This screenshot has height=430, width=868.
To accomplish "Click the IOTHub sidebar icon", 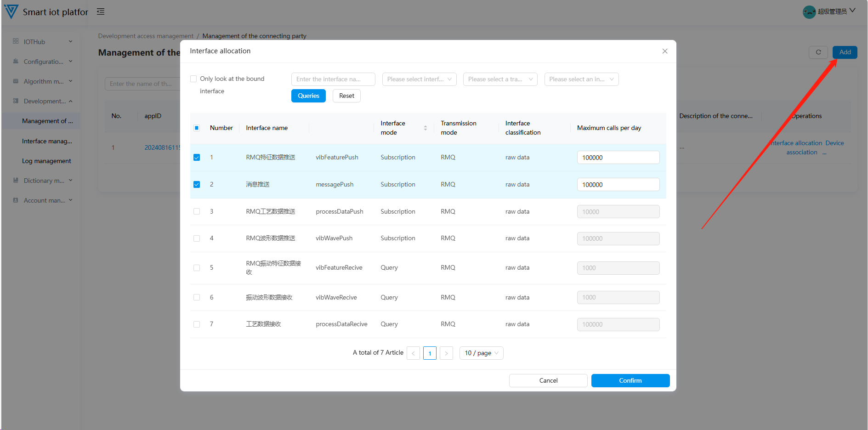I will pos(16,41).
